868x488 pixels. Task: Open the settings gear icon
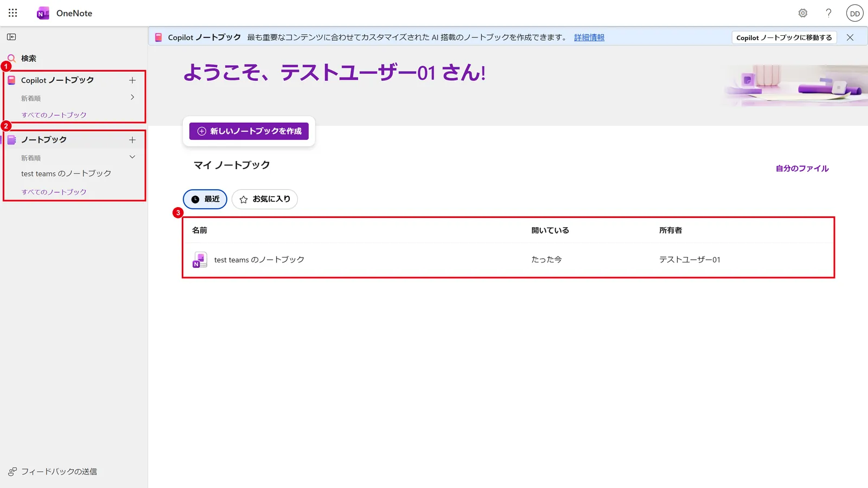tap(803, 13)
